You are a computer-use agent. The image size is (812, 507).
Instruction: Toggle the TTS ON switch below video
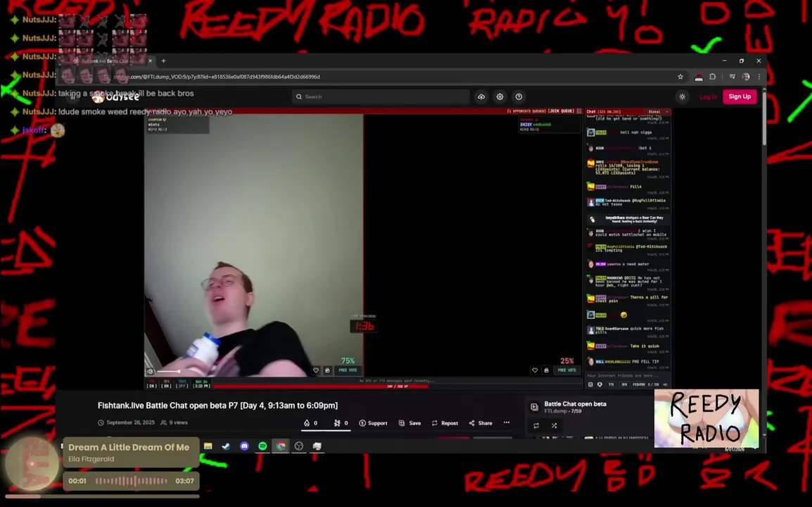click(x=152, y=384)
